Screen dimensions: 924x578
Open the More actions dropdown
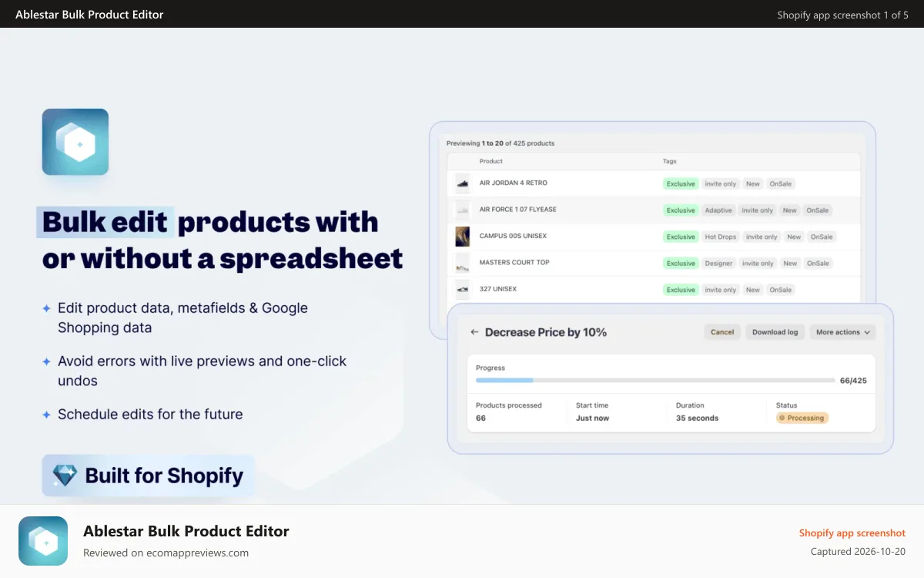coord(842,332)
